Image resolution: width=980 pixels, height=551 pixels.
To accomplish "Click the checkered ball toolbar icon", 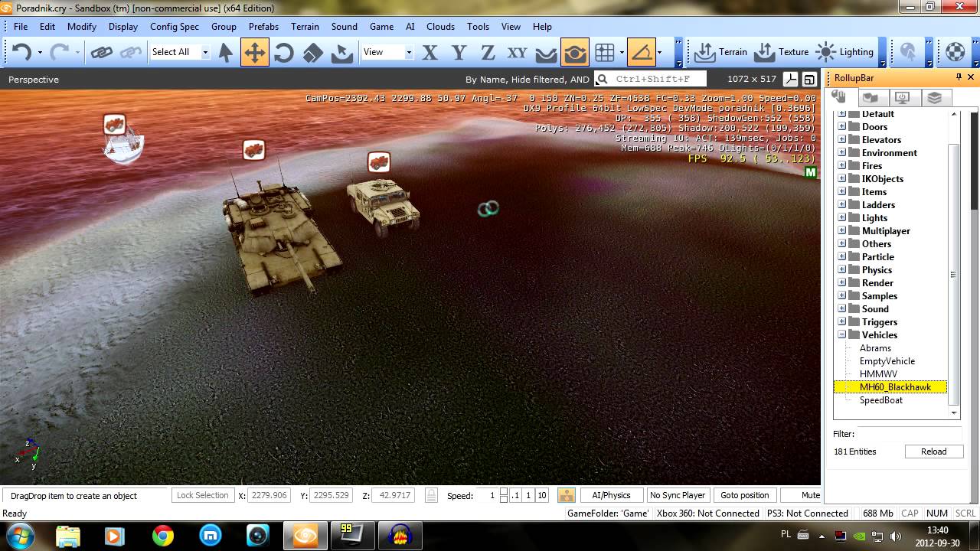I will tap(955, 52).
